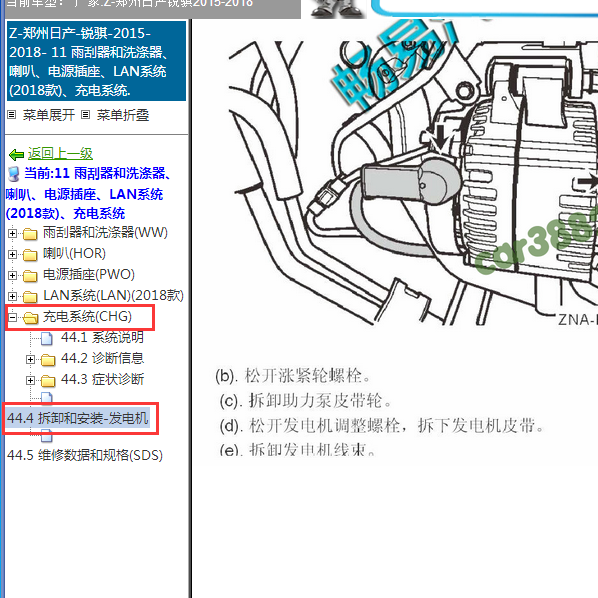Click the folder icon beside 喇叭(HOR)

pyautogui.click(x=30, y=254)
